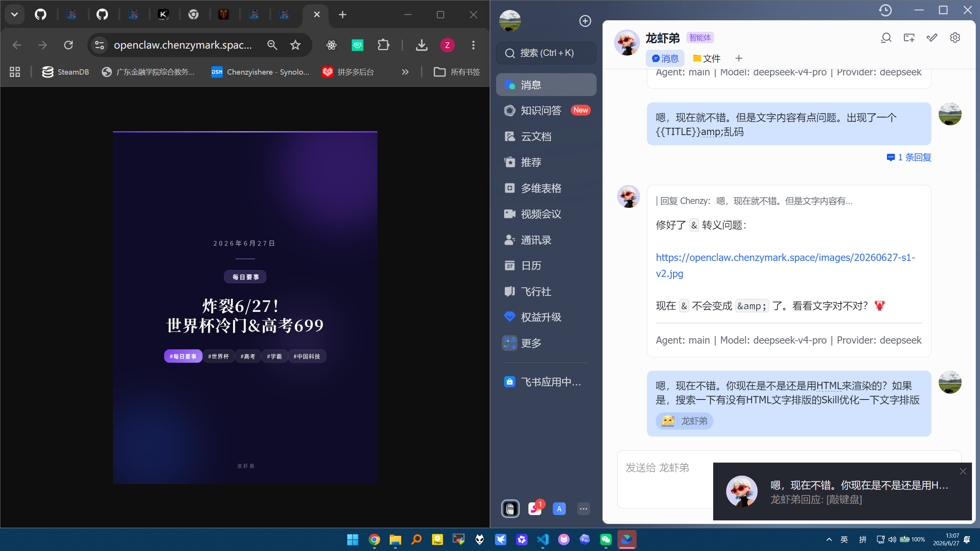
Task: Open the Chrome extensions puzzle icon
Action: coord(383,45)
